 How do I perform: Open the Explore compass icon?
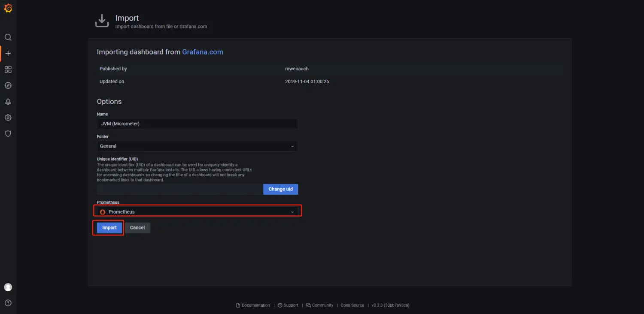[8, 85]
